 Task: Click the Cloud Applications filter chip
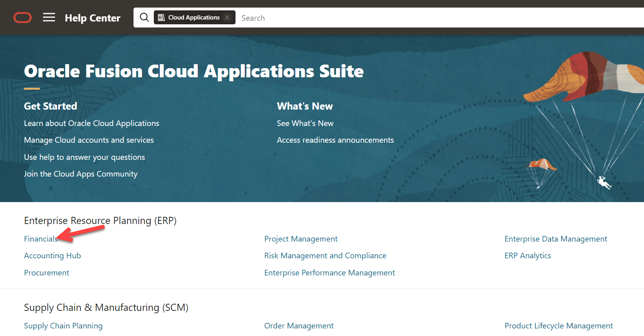click(x=194, y=18)
